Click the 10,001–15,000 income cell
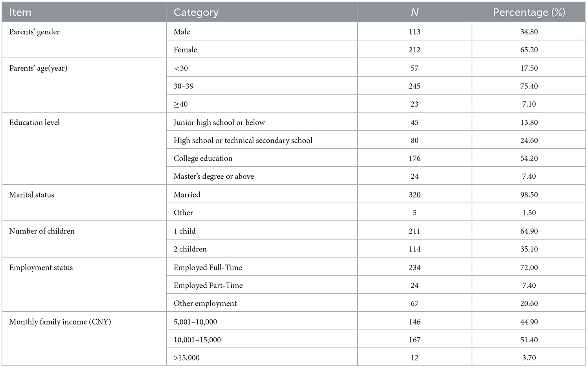Screen dimensions: 588x368 tap(197, 340)
